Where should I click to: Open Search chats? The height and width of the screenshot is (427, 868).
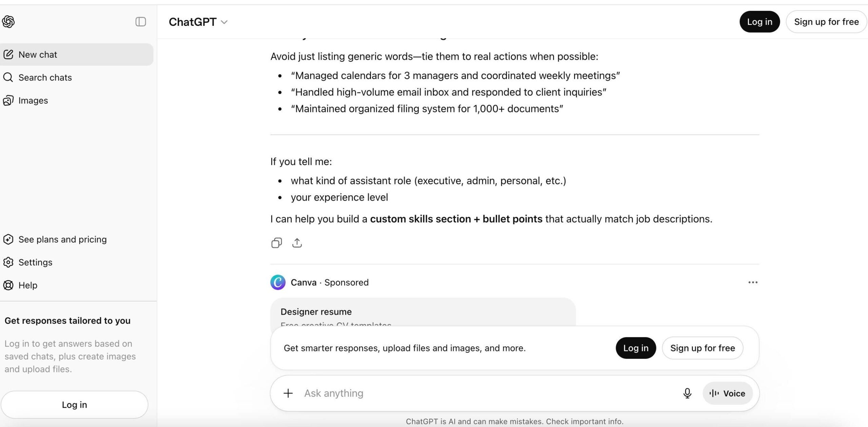pos(45,77)
